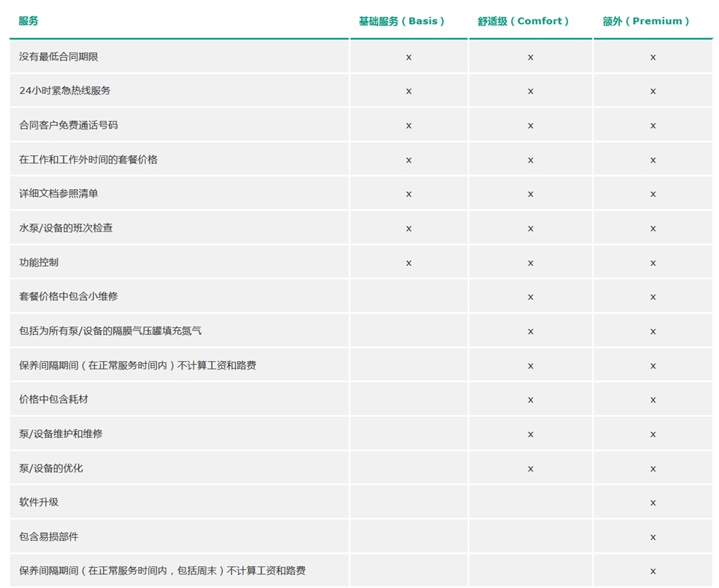719x588 pixels.
Task: Click the Basis x mark for 没有最低合同期限
Action: click(x=408, y=58)
